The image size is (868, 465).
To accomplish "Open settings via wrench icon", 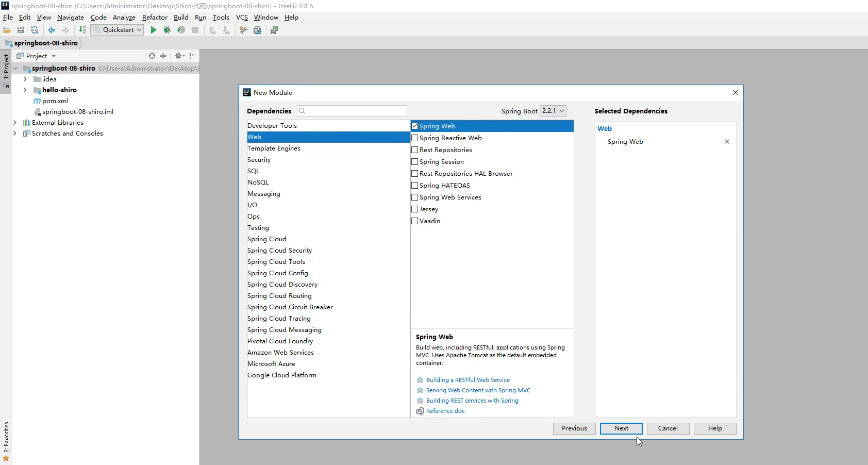I will 243,30.
